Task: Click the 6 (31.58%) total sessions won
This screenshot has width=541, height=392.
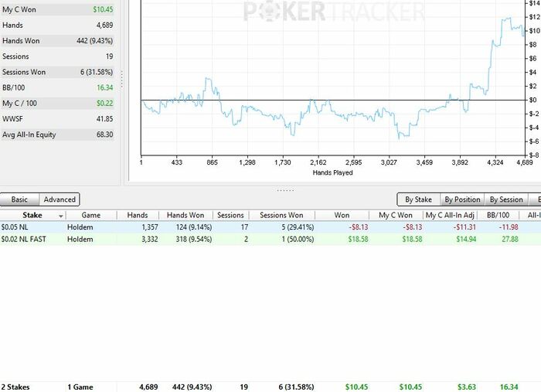Action: pos(296,387)
